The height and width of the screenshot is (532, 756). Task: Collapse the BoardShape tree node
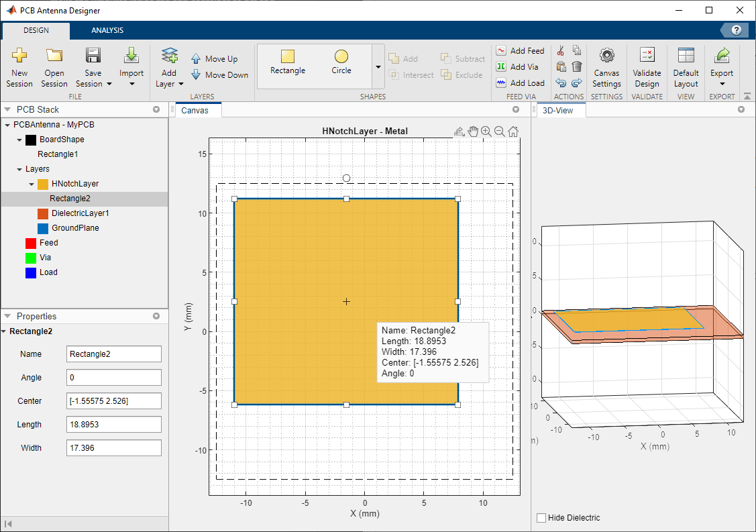(19, 140)
